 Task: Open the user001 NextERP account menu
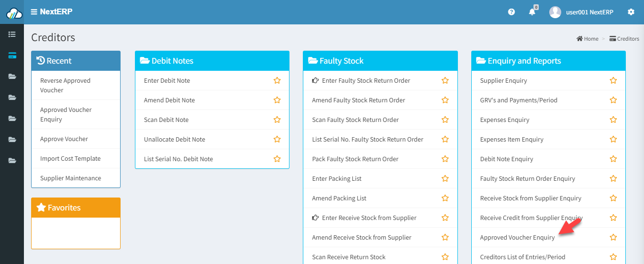[589, 12]
